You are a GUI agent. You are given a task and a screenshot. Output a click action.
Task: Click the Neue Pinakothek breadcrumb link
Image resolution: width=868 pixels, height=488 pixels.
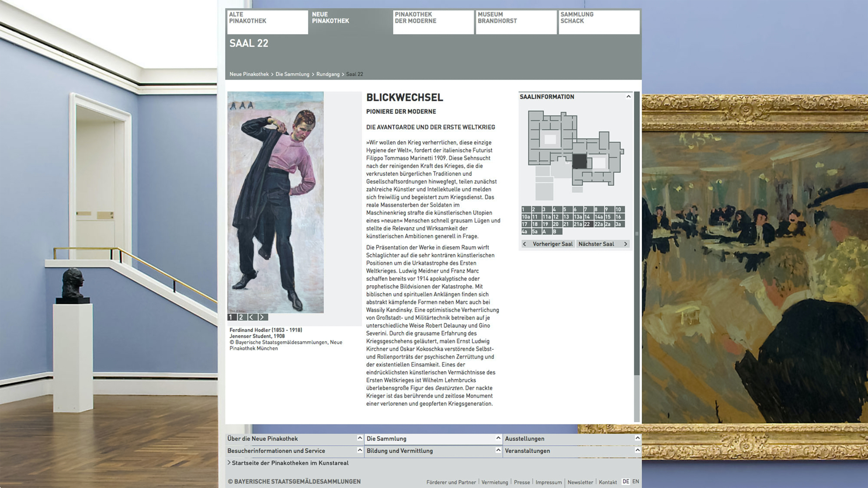(x=249, y=74)
